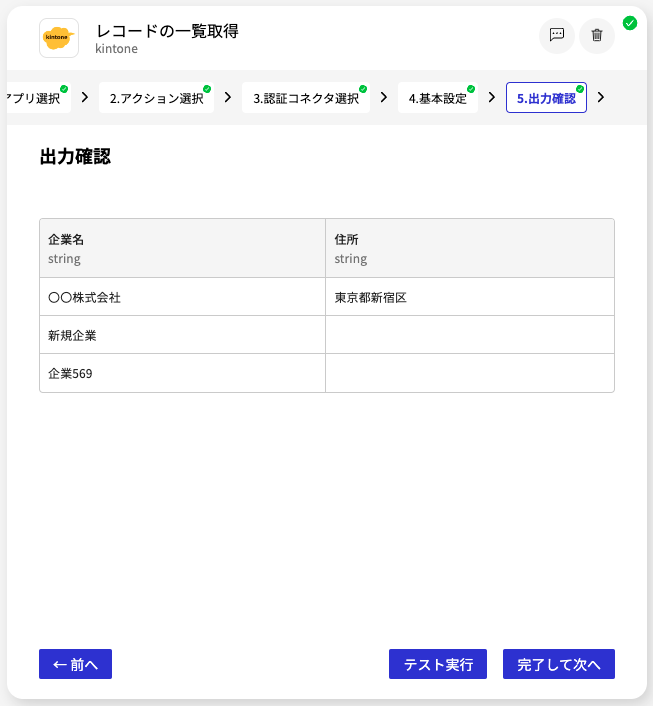Delete step with trash can icon
653x706 pixels.
[x=597, y=36]
